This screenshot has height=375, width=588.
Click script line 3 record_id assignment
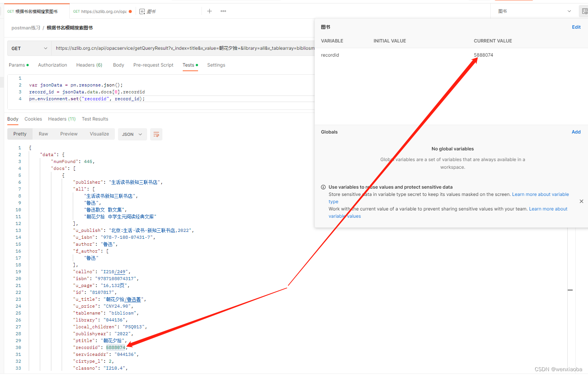[x=87, y=92]
